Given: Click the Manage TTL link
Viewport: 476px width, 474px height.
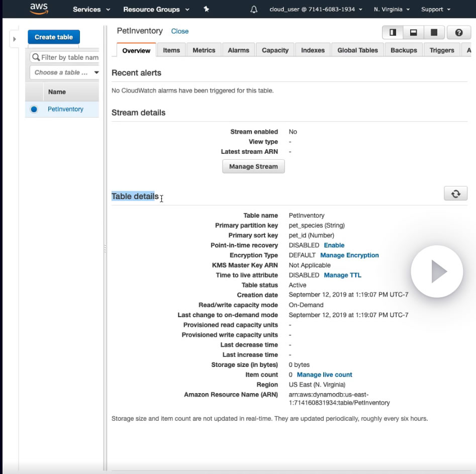Looking at the screenshot, I should click(x=342, y=275).
